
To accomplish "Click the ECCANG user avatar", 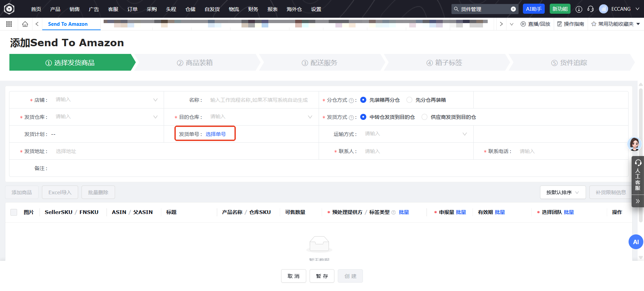I will point(603,9).
